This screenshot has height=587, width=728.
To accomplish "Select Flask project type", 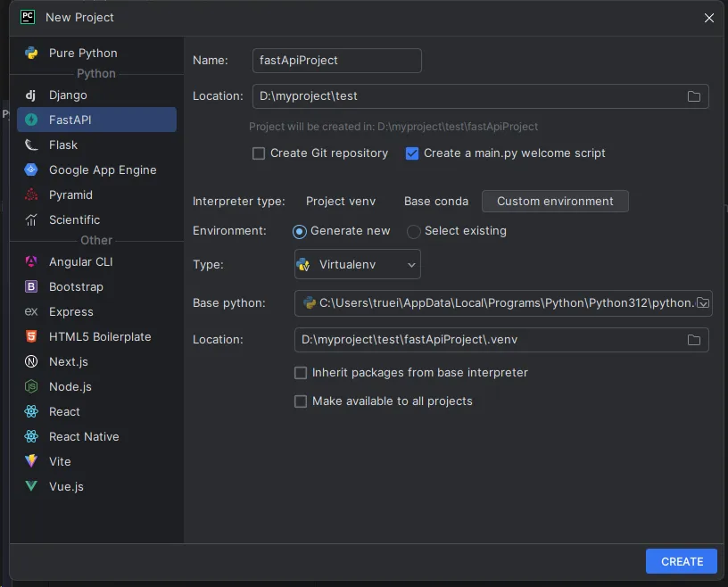I will (x=96, y=145).
